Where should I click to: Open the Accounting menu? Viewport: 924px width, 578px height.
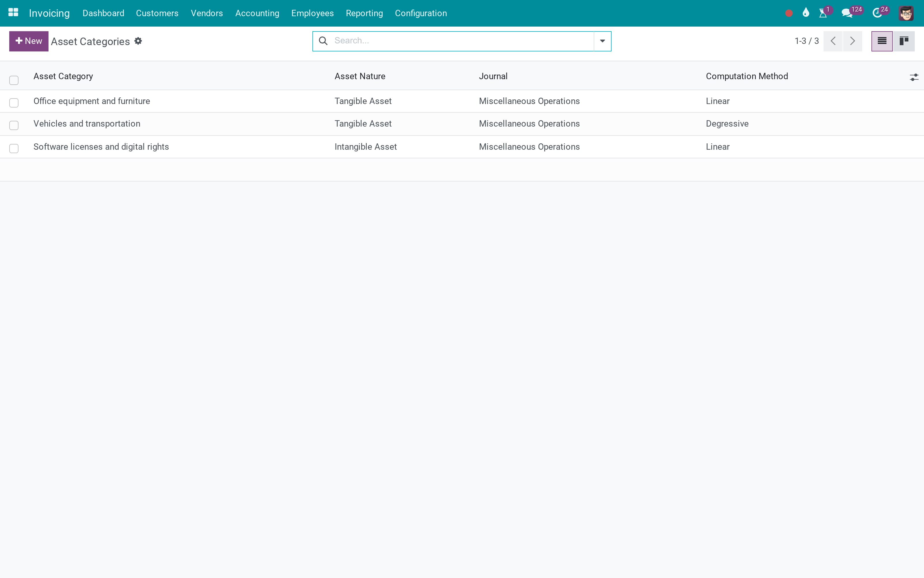click(x=257, y=13)
